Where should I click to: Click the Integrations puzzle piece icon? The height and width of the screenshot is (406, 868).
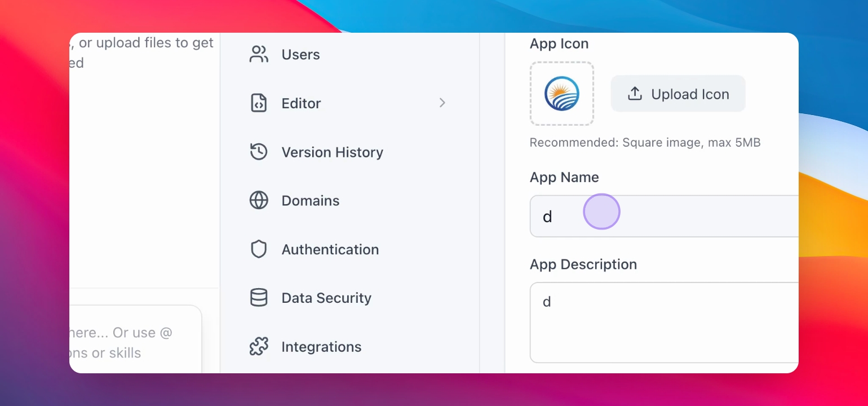(259, 347)
